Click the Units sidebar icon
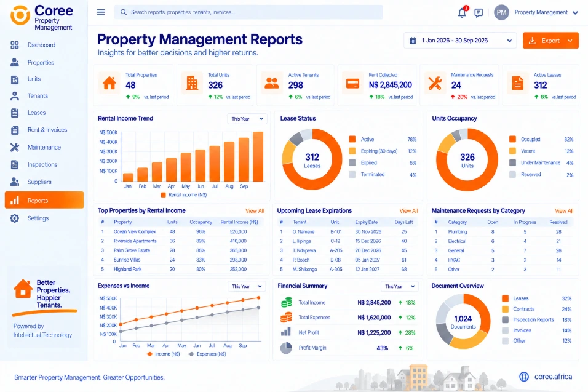The height and width of the screenshot is (392, 588). 15,79
